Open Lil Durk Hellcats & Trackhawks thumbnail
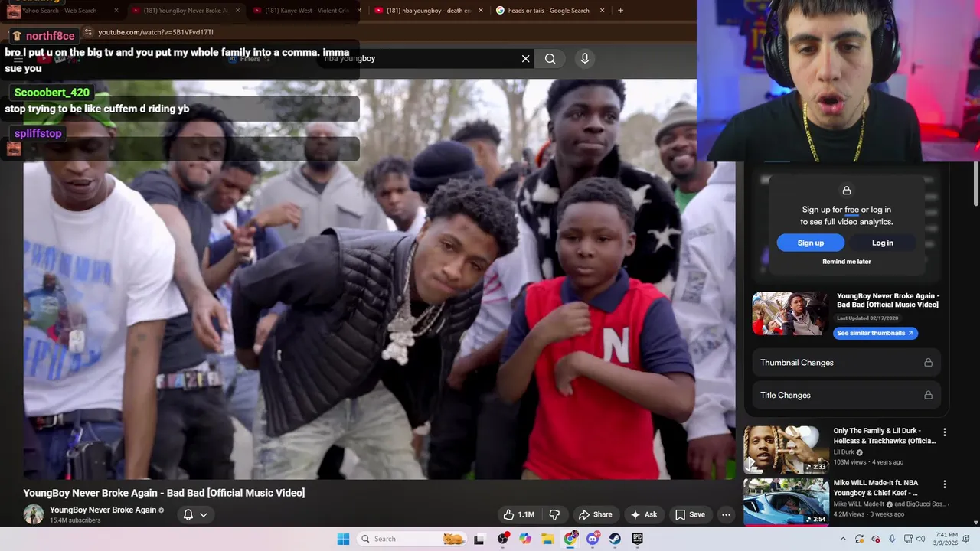The image size is (980, 551). pyautogui.click(x=786, y=449)
